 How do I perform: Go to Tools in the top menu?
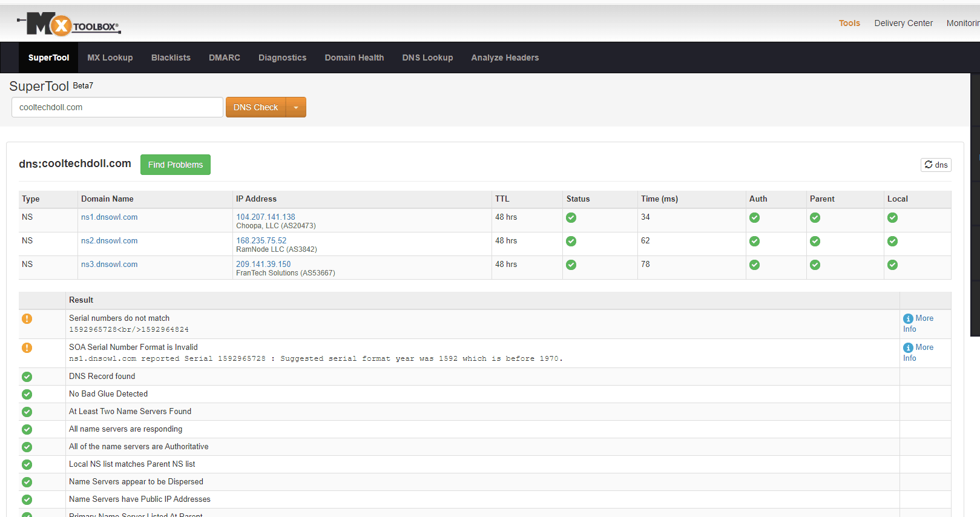pos(849,23)
